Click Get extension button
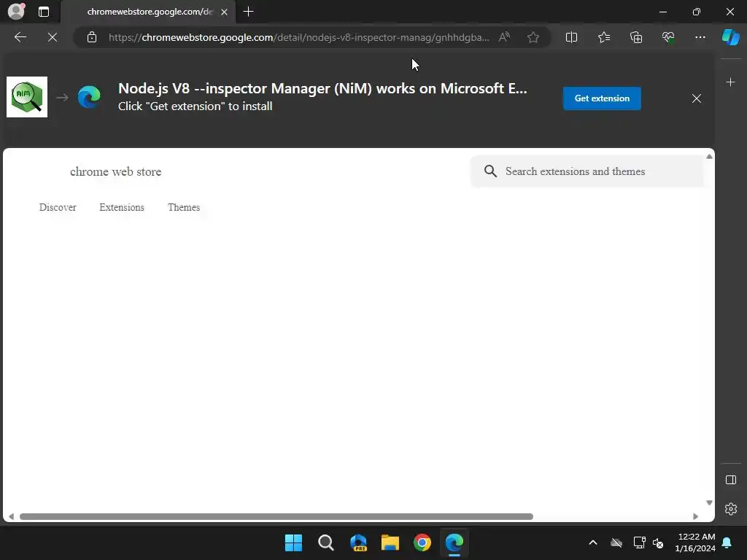 click(602, 98)
